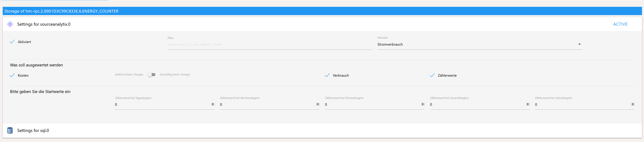
Task: Click the Storage of hm-rpc ENERGY_COUNTER title
Action: pos(62,11)
